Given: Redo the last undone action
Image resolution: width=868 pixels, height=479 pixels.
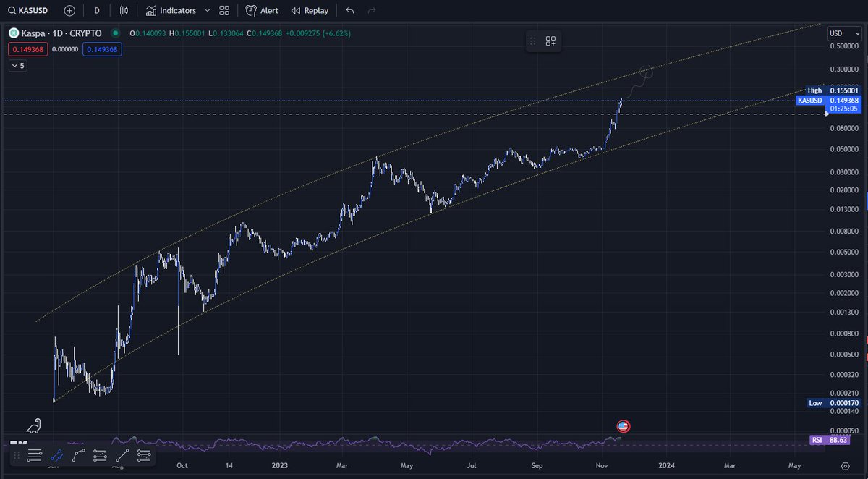Looking at the screenshot, I should [x=372, y=11].
